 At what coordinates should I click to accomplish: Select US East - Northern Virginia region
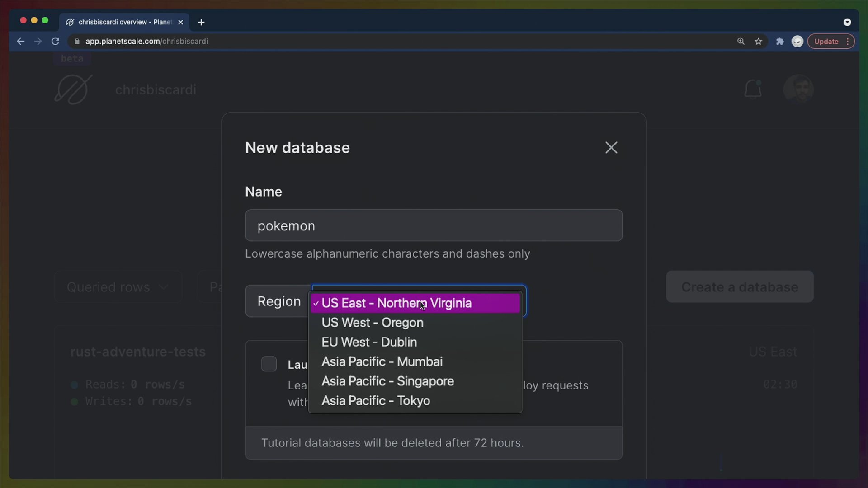[415, 303]
